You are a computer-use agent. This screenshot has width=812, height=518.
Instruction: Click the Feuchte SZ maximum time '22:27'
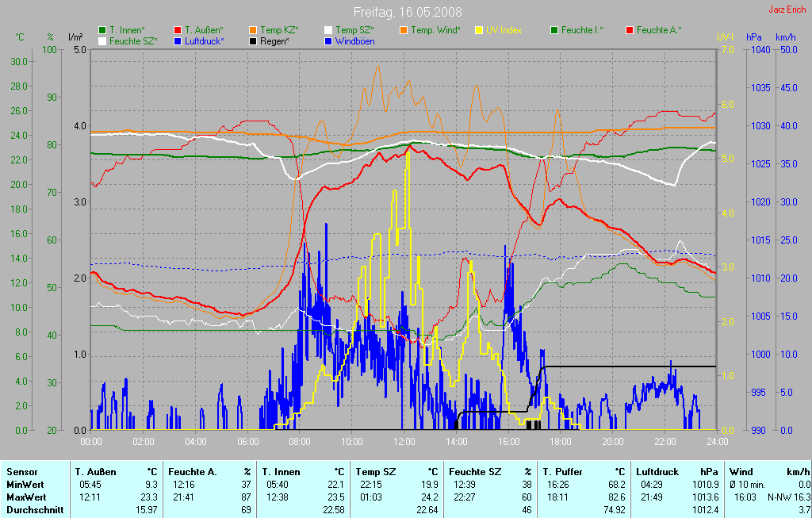pos(465,497)
